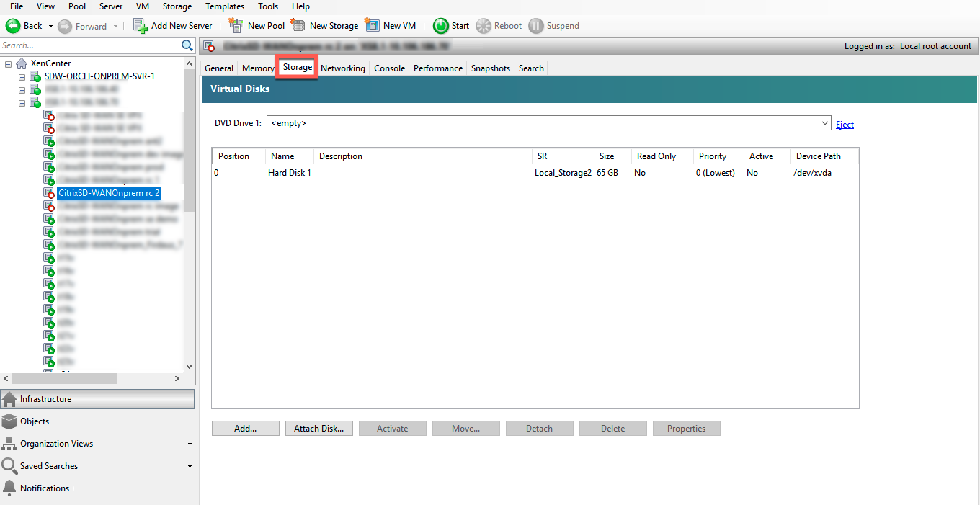Select SDW-ORCH-ONPREM-SVR-1 server in tree

point(99,76)
